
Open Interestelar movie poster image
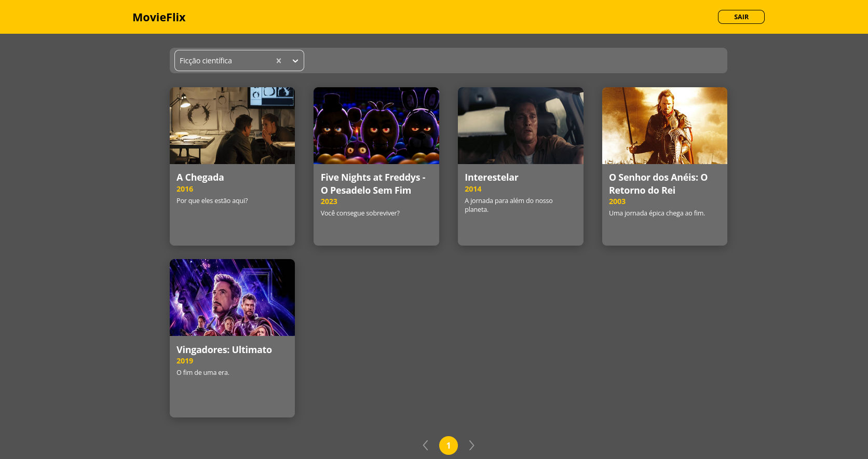521,126
